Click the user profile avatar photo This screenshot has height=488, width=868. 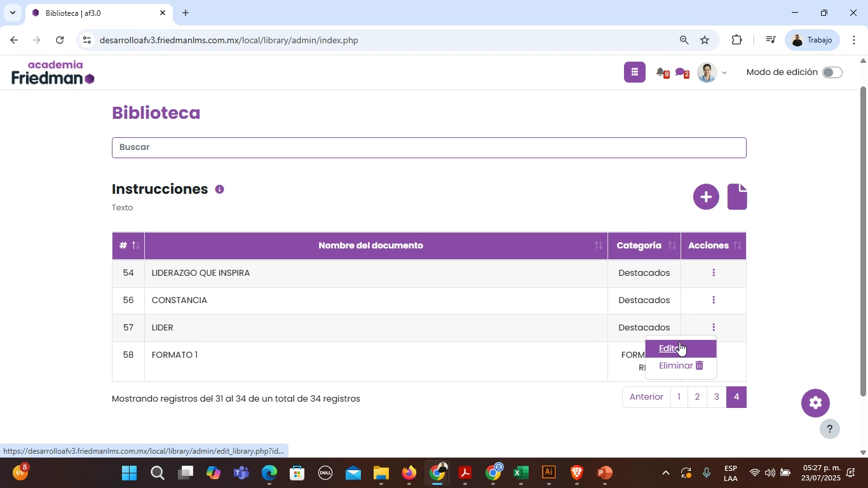pos(707,72)
